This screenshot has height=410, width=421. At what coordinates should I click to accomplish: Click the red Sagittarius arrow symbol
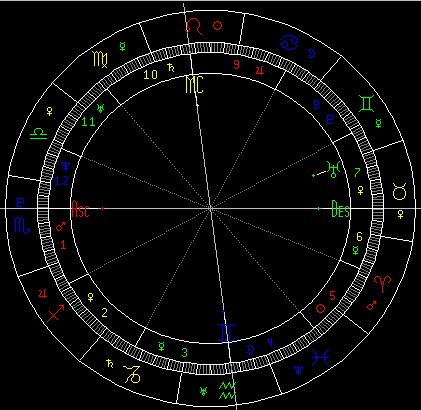(x=56, y=313)
